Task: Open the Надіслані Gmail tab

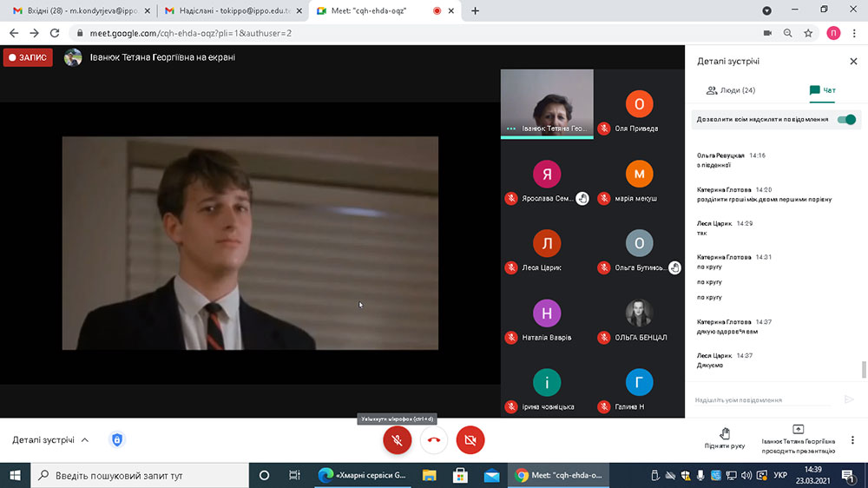Action: (x=233, y=10)
